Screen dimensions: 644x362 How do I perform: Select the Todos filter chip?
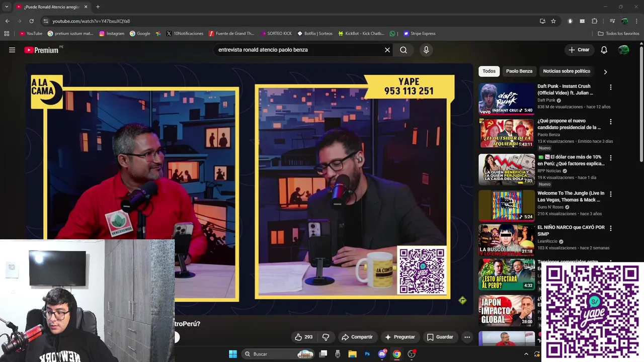(489, 71)
